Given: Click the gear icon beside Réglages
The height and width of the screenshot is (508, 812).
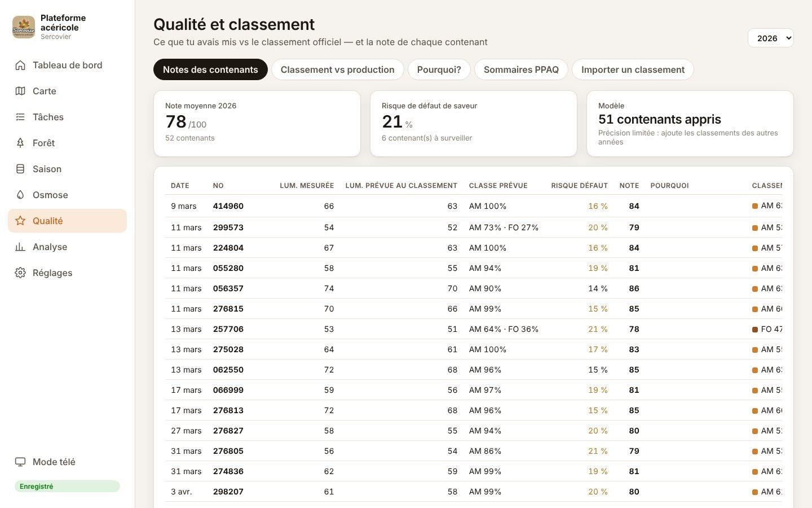Looking at the screenshot, I should [20, 273].
